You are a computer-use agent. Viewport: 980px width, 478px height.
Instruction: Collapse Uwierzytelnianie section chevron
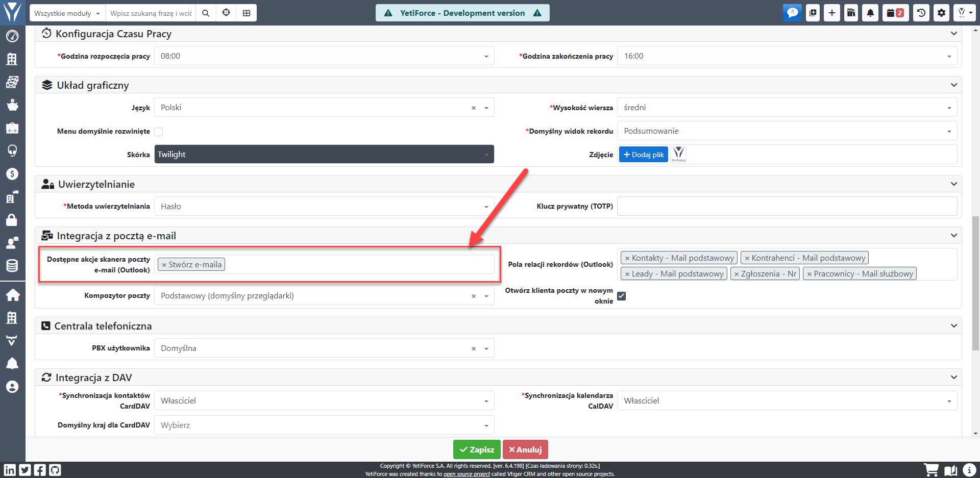tap(953, 184)
